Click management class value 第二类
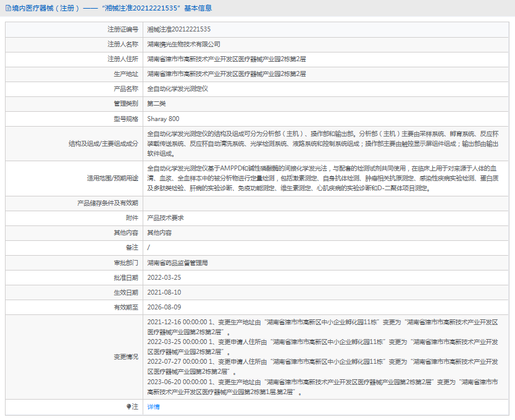 click(156, 104)
